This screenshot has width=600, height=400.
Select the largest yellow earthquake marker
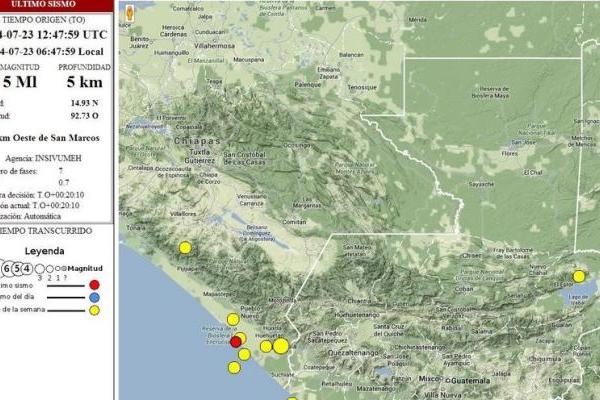click(x=280, y=346)
